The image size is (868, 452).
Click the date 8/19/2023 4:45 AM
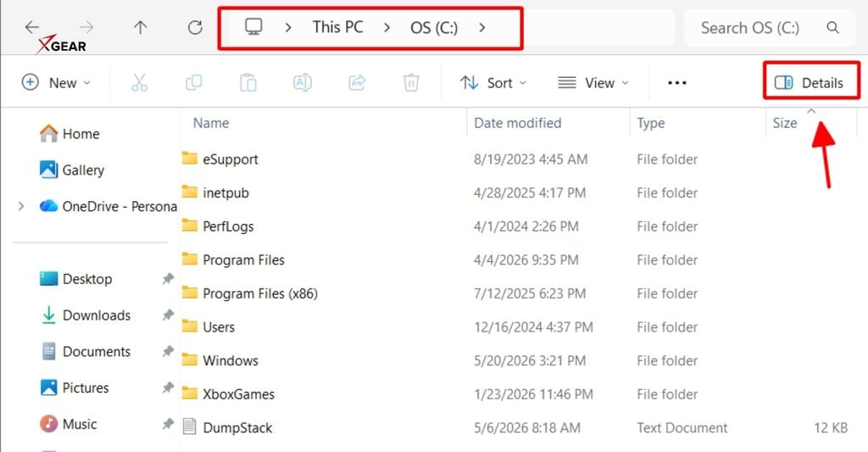coord(531,159)
